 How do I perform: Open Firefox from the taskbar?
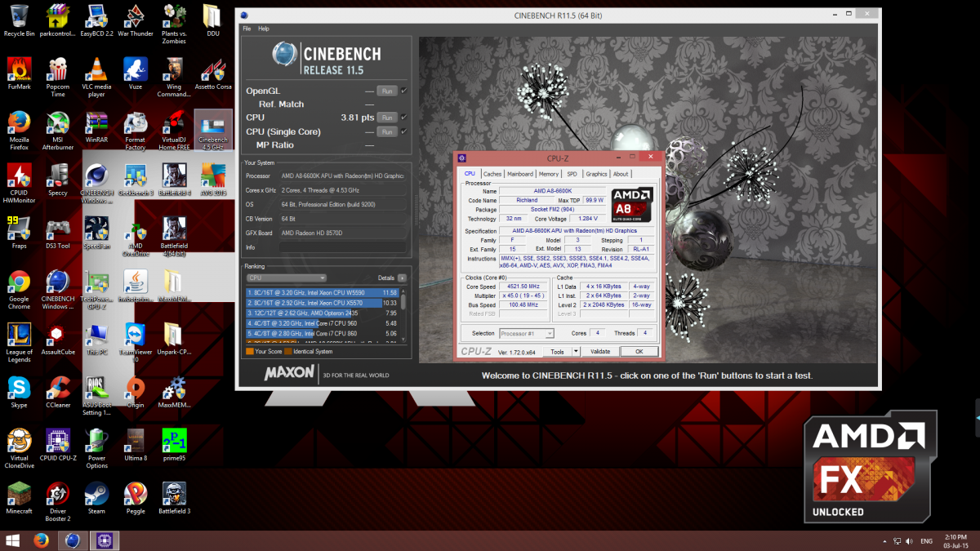pos(42,540)
